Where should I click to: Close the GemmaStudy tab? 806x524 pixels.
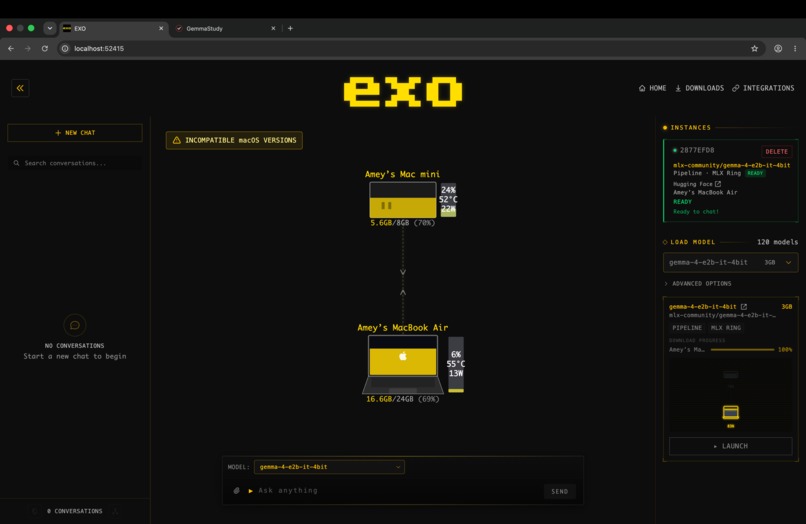pos(273,28)
